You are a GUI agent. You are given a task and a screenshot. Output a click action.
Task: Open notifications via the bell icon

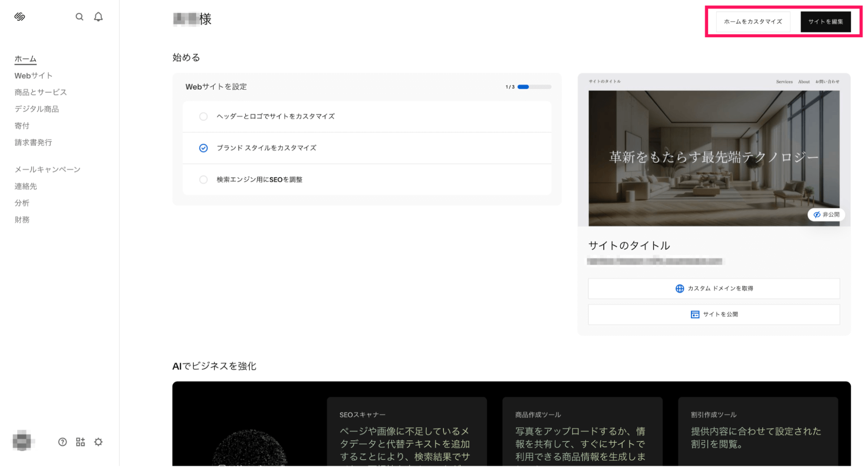click(x=98, y=16)
